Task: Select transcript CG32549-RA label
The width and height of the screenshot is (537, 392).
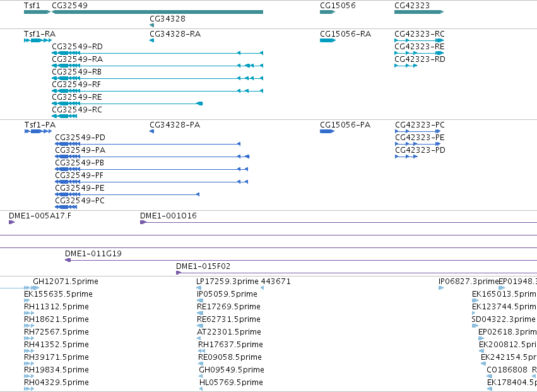Action: coord(77,59)
